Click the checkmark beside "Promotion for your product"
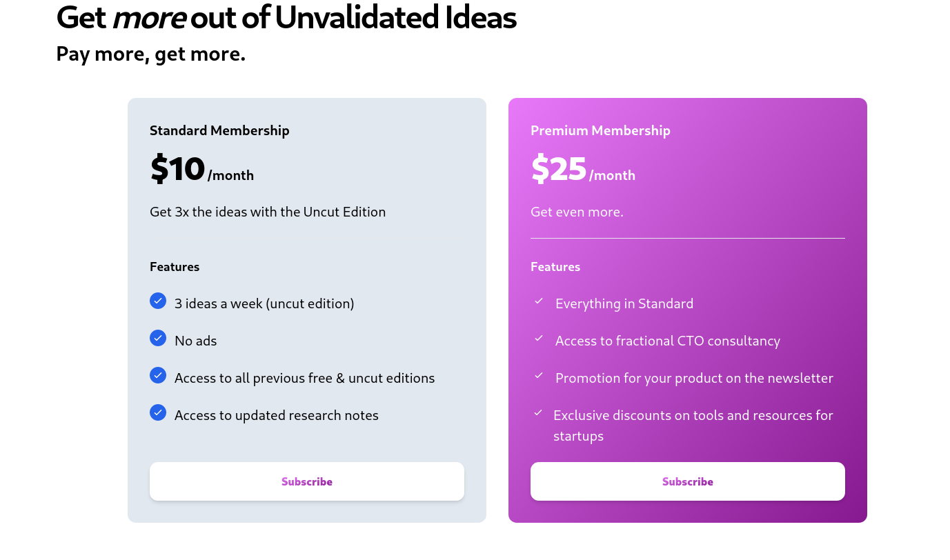 (x=539, y=375)
